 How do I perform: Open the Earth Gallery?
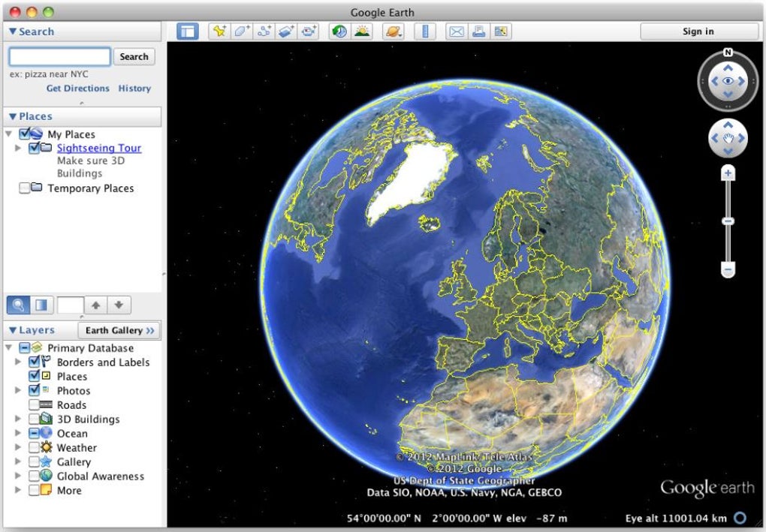tap(119, 330)
